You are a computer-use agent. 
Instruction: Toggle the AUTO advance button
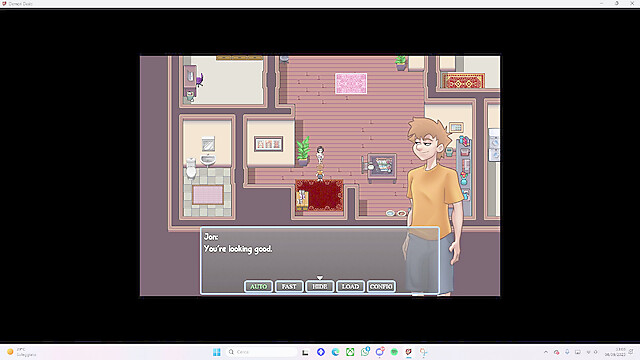pyautogui.click(x=258, y=287)
